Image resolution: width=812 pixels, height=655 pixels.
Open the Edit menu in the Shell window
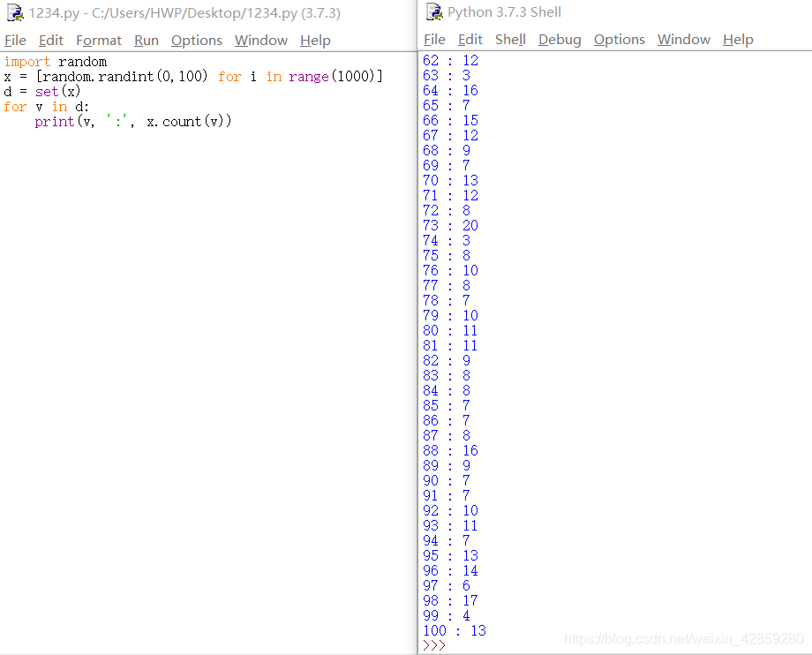pos(470,40)
